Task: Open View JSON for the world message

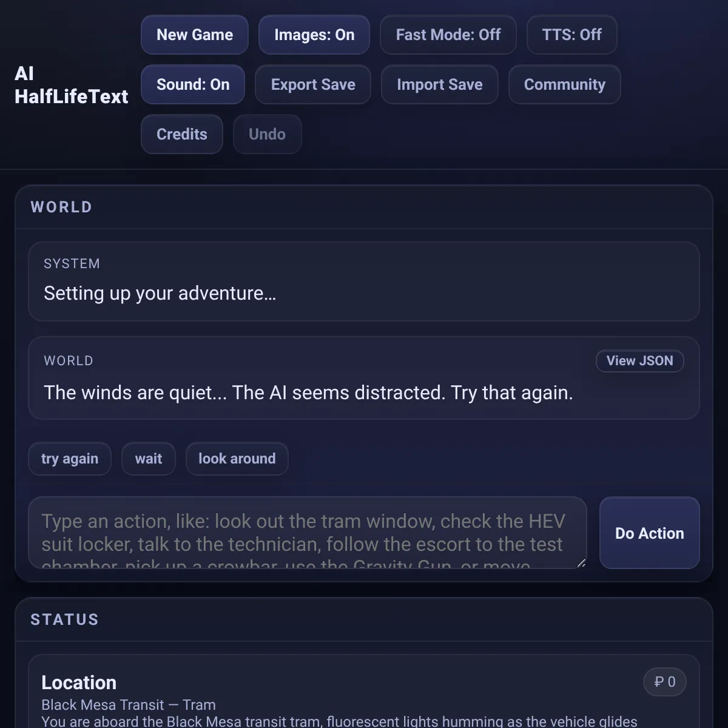Action: point(640,361)
